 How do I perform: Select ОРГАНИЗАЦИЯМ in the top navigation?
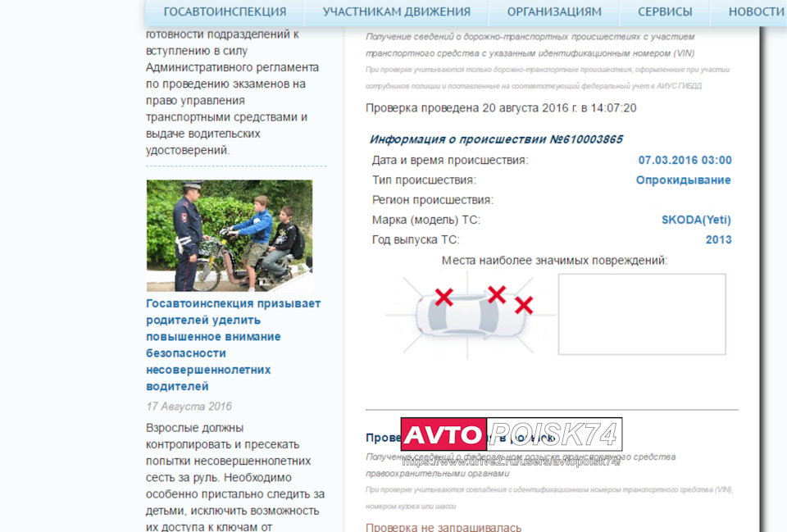pos(554,11)
